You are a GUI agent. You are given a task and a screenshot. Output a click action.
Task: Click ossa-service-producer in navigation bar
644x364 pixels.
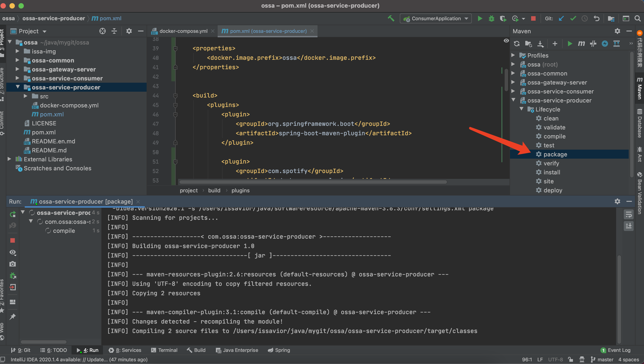[x=54, y=18]
